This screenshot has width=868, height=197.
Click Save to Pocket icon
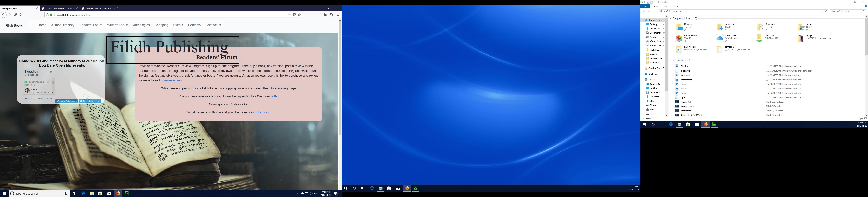coord(294,15)
